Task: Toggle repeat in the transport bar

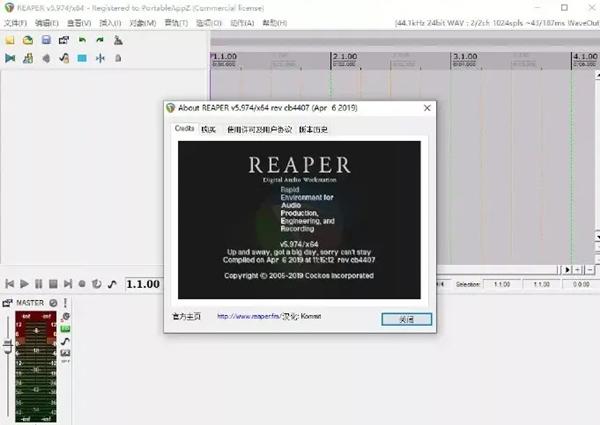Action: 96,284
